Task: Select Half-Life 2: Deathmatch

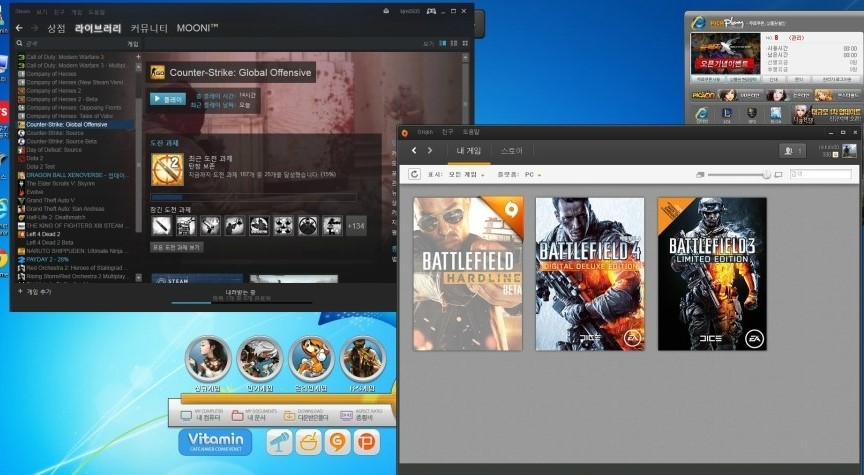Action: (56, 217)
